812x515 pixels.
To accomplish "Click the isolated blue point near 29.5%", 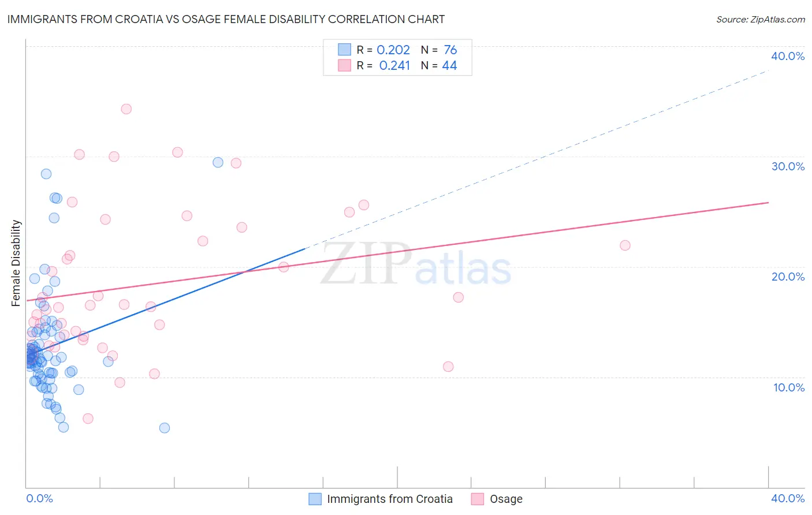I will click(218, 162).
